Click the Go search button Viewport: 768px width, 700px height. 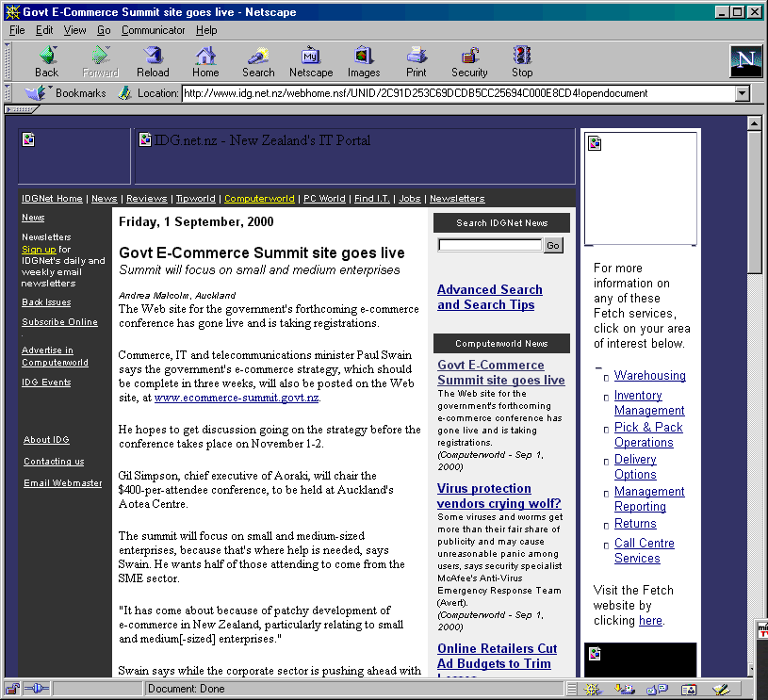tap(553, 245)
